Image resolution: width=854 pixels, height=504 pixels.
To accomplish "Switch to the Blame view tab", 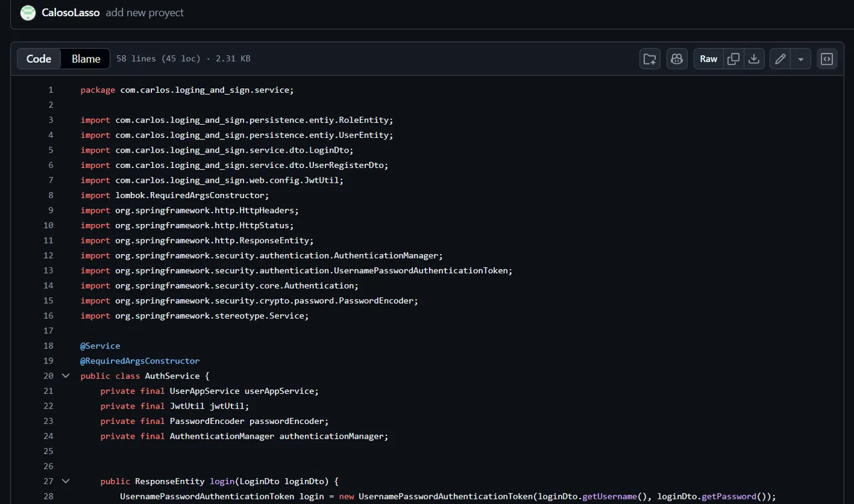I will click(x=86, y=59).
